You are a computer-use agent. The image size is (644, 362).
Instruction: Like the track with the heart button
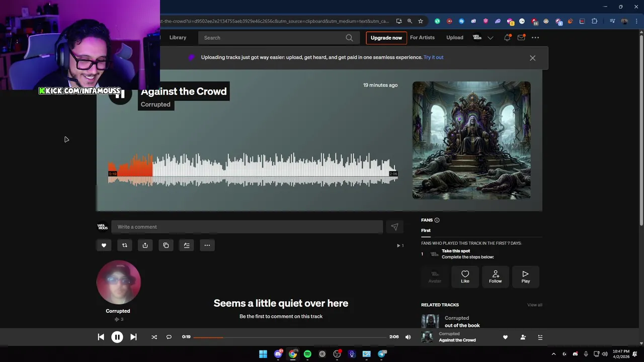[x=104, y=245]
